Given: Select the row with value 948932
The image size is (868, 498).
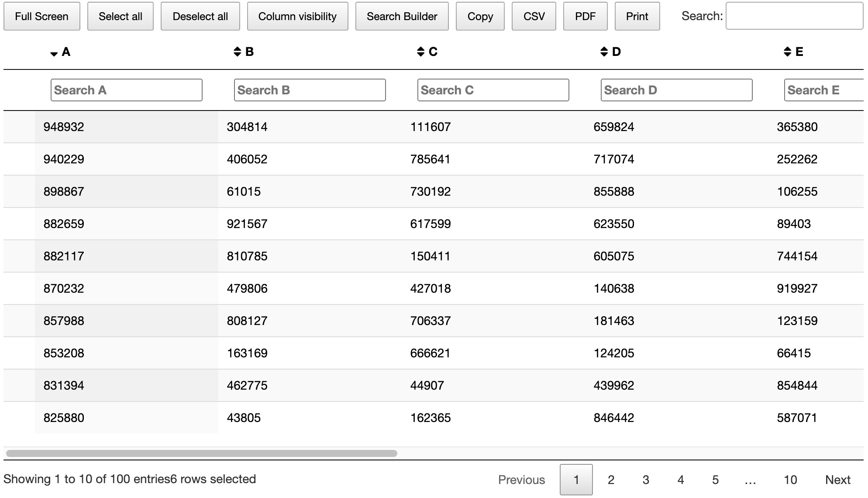Looking at the screenshot, I should [x=64, y=127].
